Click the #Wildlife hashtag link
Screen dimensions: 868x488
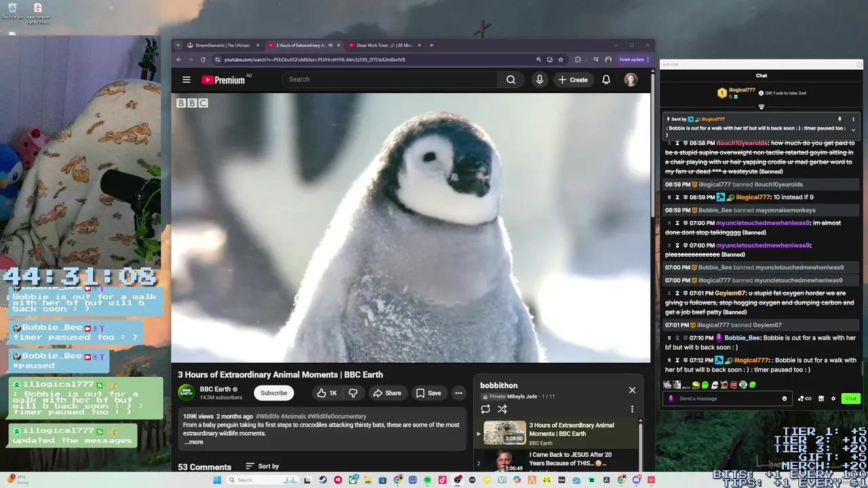tap(267, 416)
